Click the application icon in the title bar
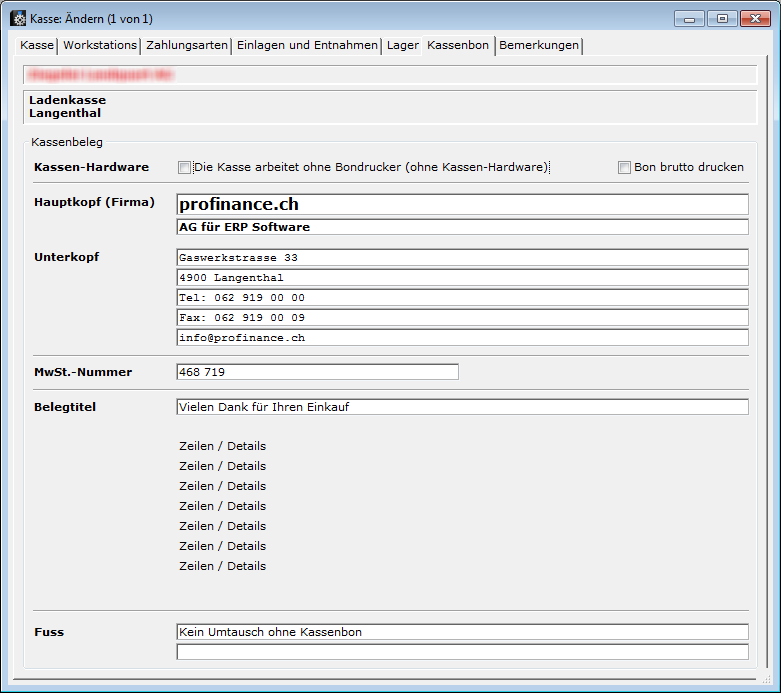Viewport: 781px width, 693px height. coord(18,19)
